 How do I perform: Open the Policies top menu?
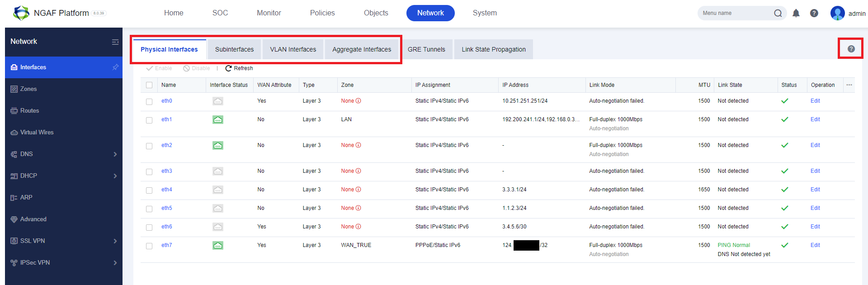pyautogui.click(x=322, y=13)
